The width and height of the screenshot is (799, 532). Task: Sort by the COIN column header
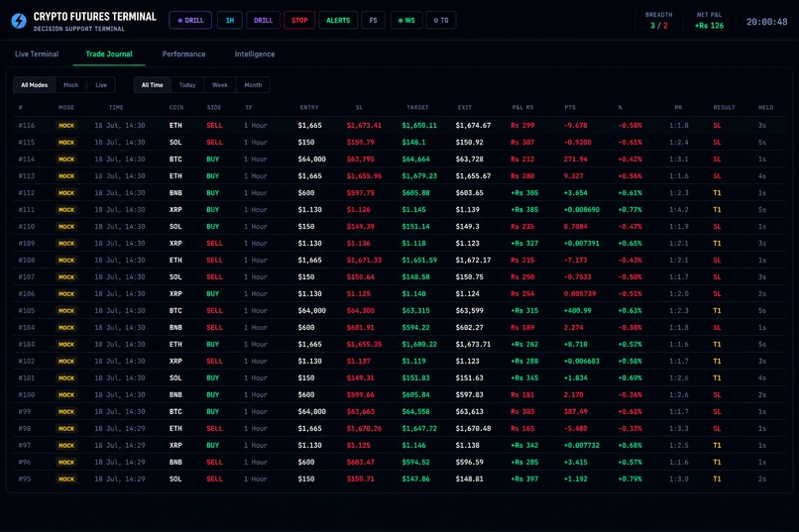click(x=176, y=107)
